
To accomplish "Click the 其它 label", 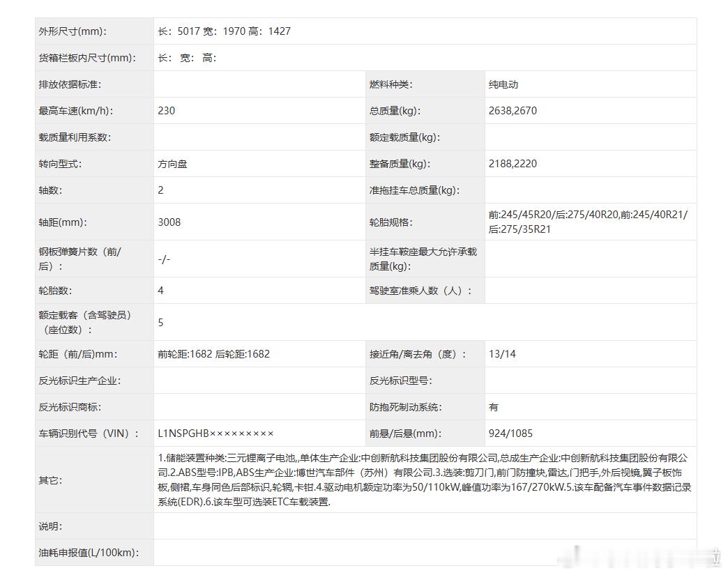I will (x=50, y=481).
